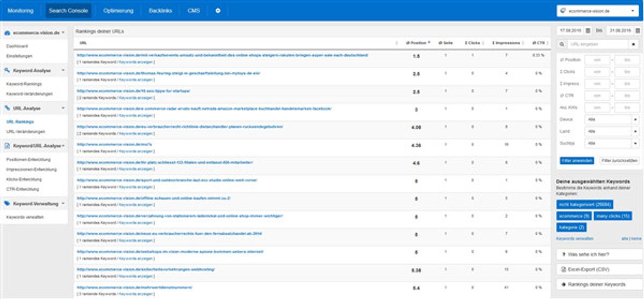The image size is (644, 299).
Task: Sort the table by Ø Position column
Action: pos(417,42)
